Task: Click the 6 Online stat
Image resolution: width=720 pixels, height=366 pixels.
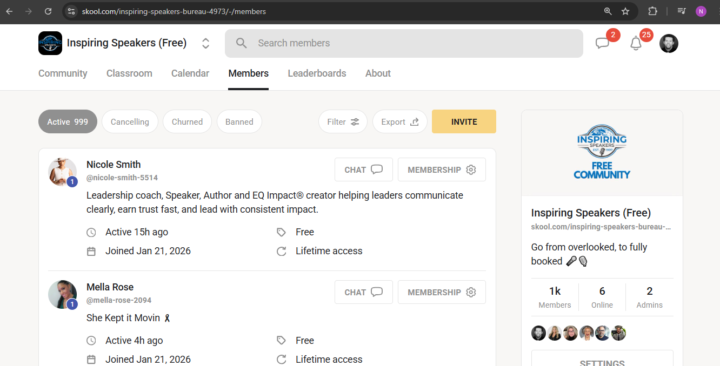Action: click(x=602, y=297)
